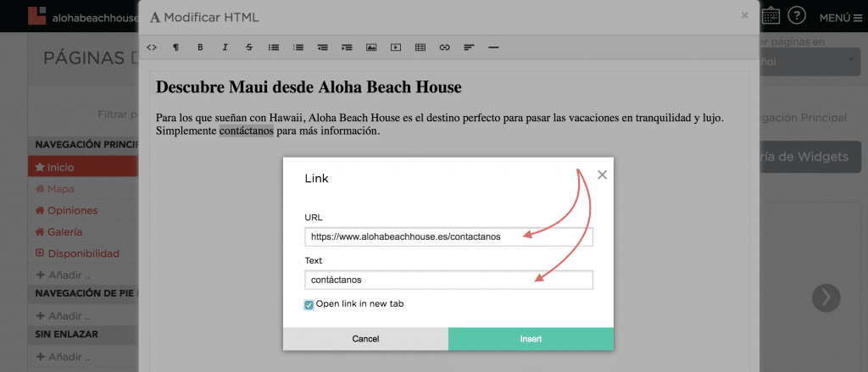Open the HTML code view icon
This screenshot has height=372, width=868.
[151, 47]
